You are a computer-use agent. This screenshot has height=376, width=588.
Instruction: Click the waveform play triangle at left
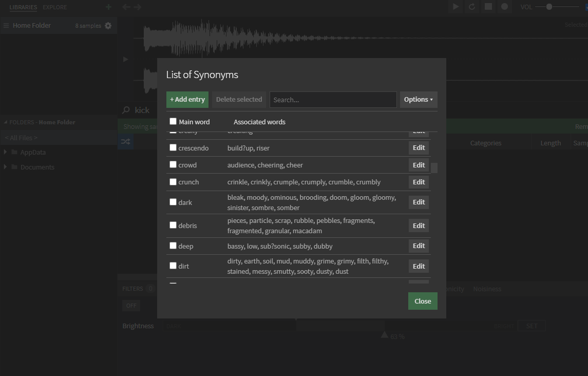126,59
